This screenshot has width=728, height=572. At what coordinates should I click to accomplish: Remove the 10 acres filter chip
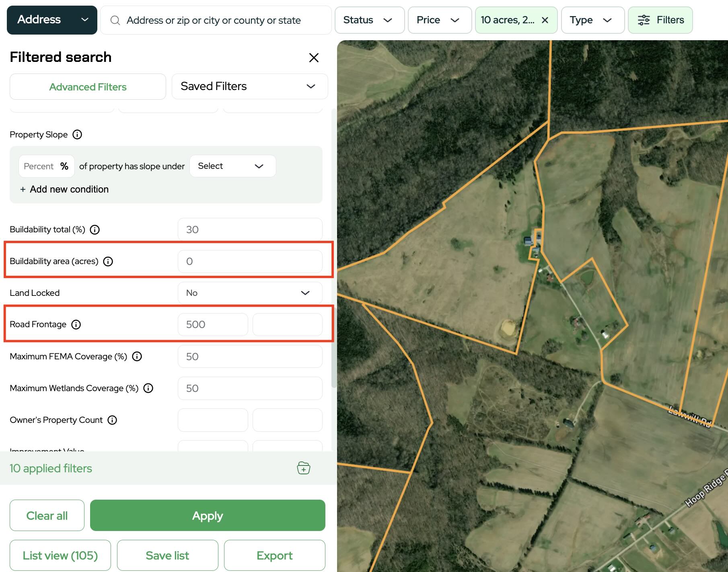545,20
